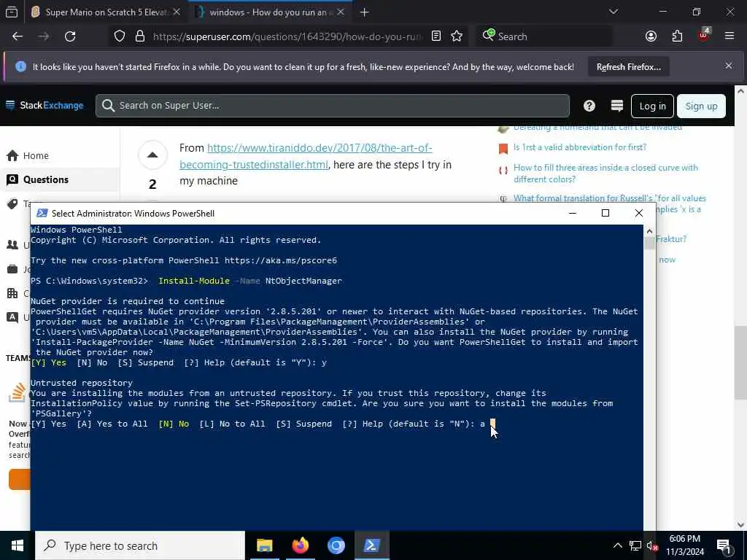Open the tracking protection shield icon
Viewport: 747px width, 560px height.
120,36
